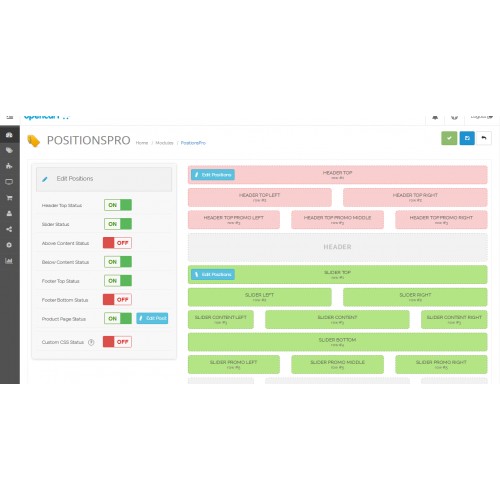This screenshot has width=500, height=500.
Task: Enable the Above Content Status switch
Action: pyautogui.click(x=117, y=243)
